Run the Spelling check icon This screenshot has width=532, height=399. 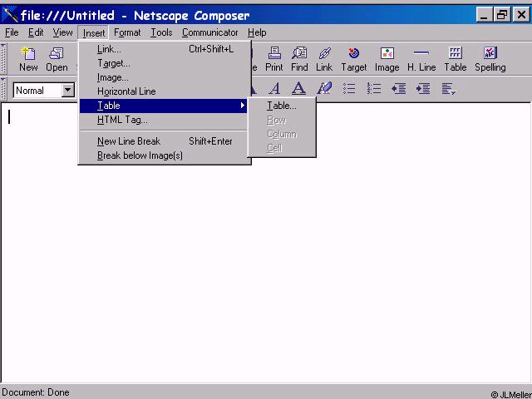click(490, 59)
